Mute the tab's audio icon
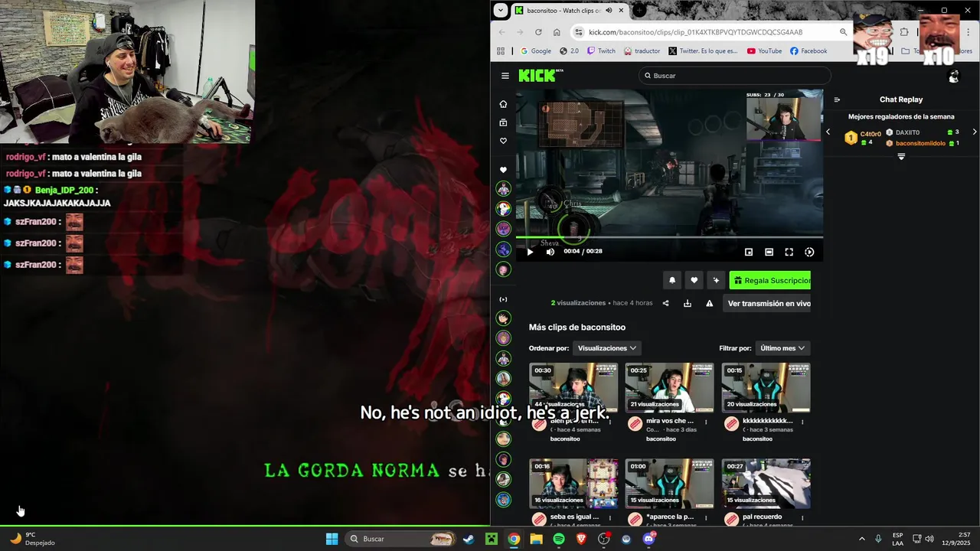The height and width of the screenshot is (551, 980). [609, 10]
